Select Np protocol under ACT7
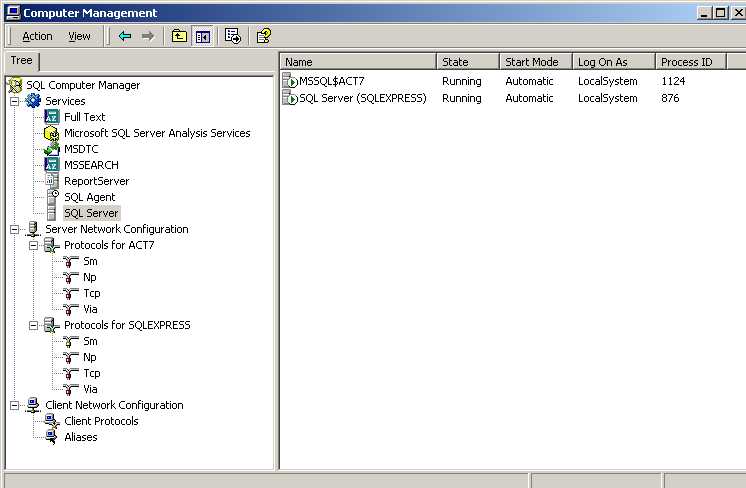 (89, 277)
